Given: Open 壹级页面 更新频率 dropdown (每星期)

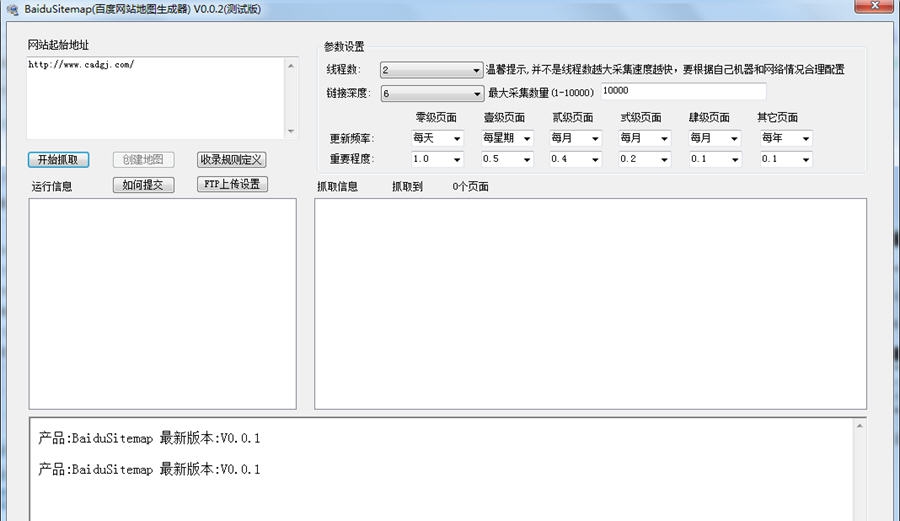Looking at the screenshot, I should point(507,138).
